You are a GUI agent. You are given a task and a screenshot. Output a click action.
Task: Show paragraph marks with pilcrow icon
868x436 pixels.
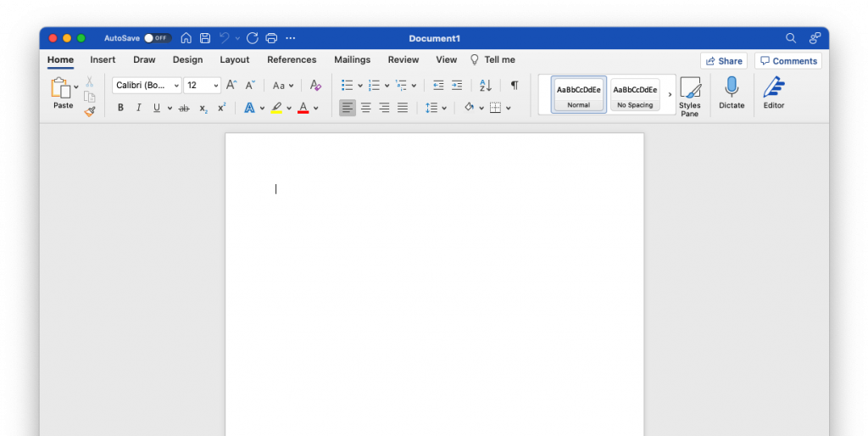pyautogui.click(x=514, y=85)
